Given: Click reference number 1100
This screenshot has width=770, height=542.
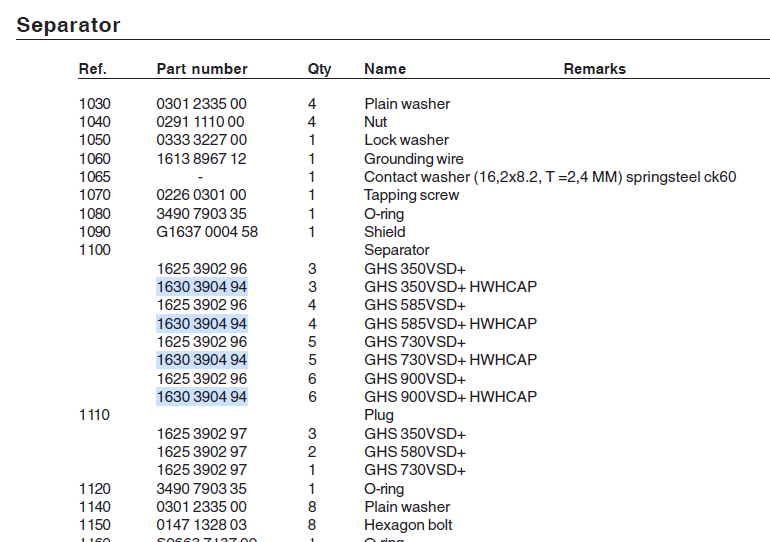Looking at the screenshot, I should (x=95, y=250).
